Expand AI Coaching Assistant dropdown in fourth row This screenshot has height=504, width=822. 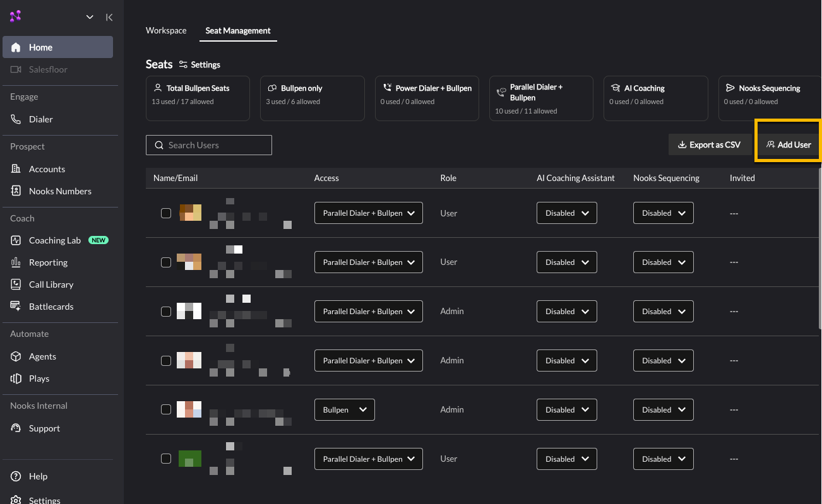pyautogui.click(x=567, y=361)
